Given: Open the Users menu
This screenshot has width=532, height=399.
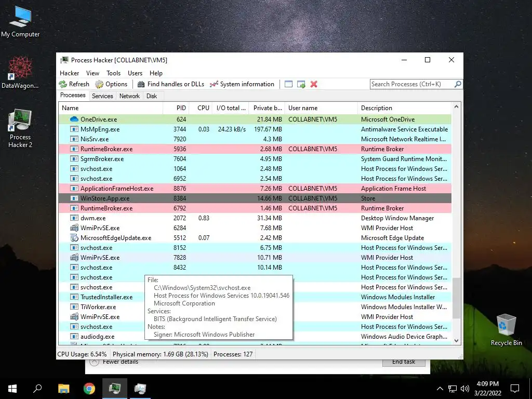Looking at the screenshot, I should (x=135, y=73).
